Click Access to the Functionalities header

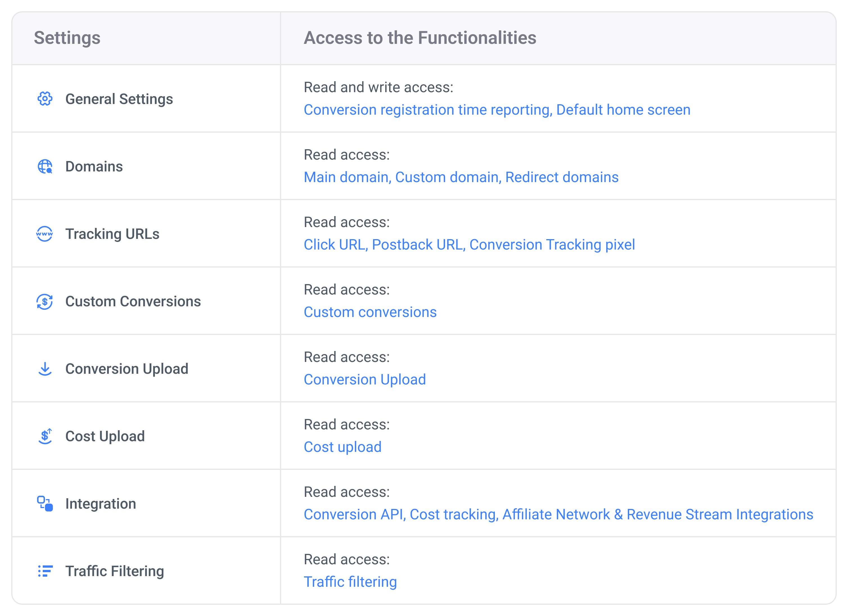[420, 38]
